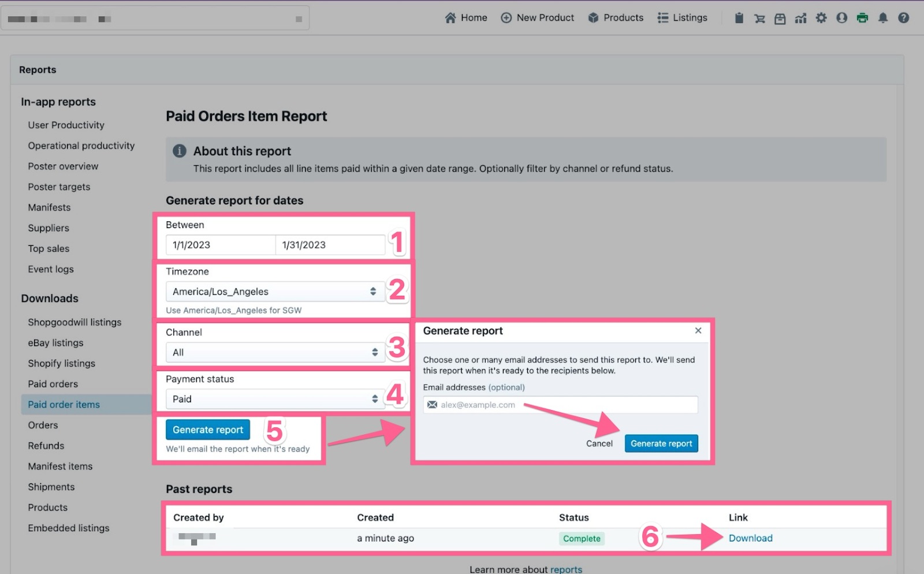
Task: Open the shopping cart icon
Action: (759, 18)
